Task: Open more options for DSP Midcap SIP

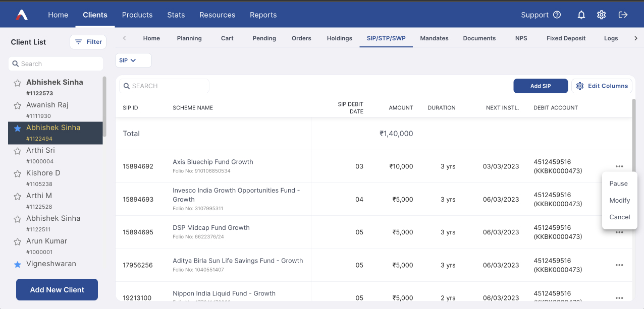Action: point(619,232)
